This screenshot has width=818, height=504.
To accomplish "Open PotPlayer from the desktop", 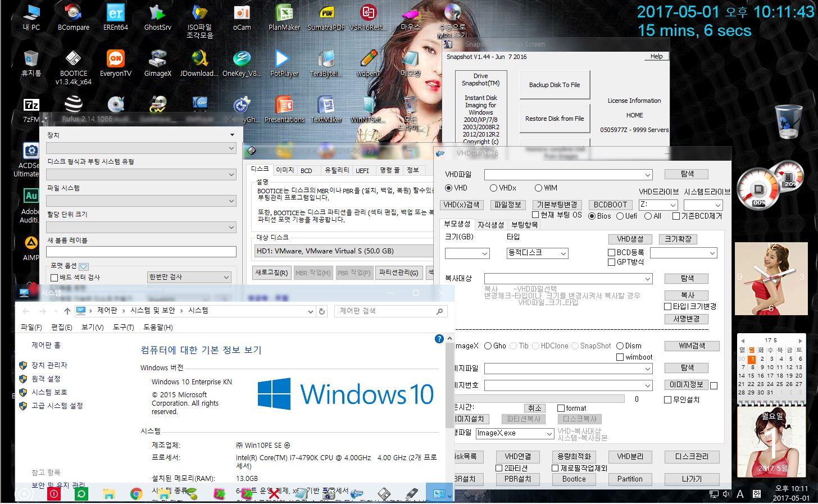I will point(284,63).
